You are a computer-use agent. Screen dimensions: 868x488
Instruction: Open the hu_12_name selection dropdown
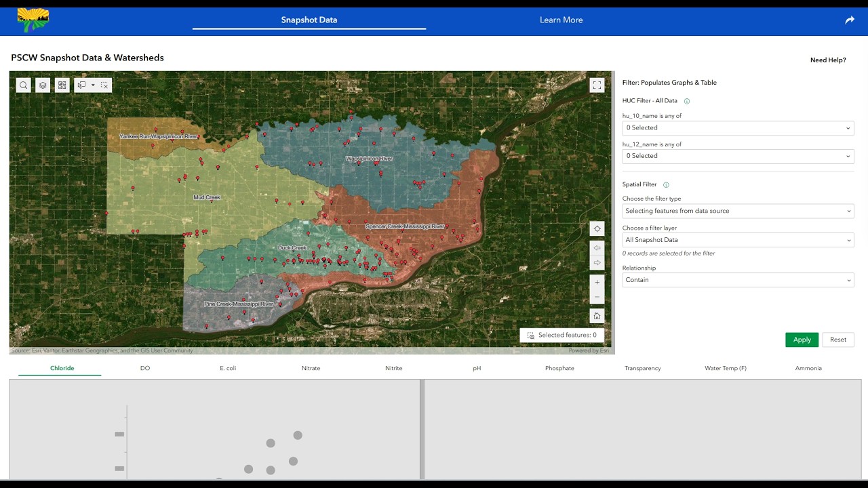click(738, 156)
